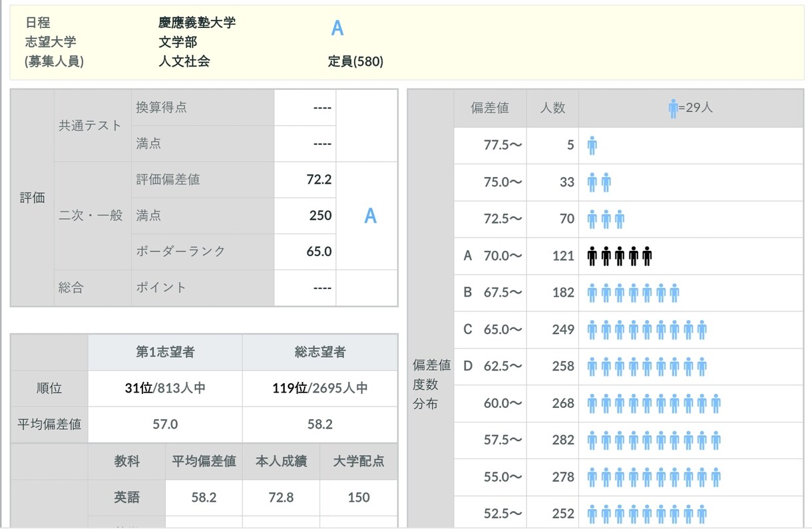Click the 総合 ポイント label
Image resolution: width=812 pixels, height=529 pixels.
[161, 287]
